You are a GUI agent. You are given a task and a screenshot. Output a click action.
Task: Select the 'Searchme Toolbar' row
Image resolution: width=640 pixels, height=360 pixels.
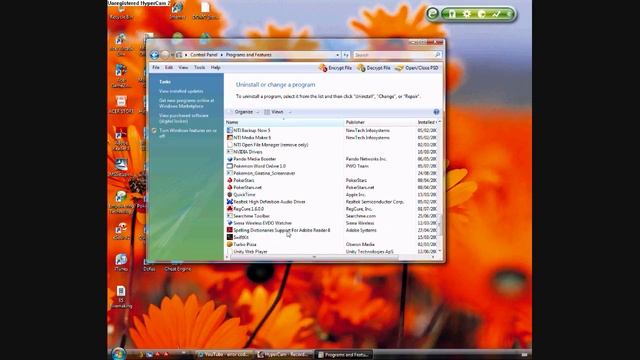coord(331,216)
